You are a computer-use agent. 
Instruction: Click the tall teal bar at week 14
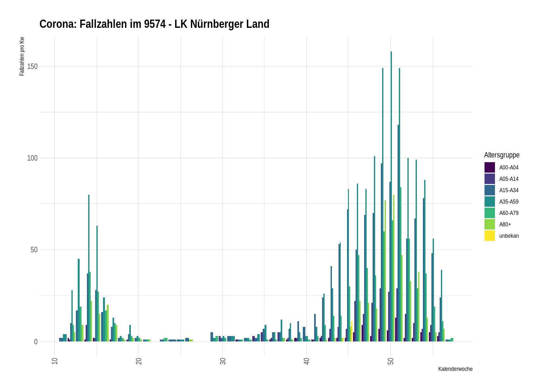pos(89,269)
